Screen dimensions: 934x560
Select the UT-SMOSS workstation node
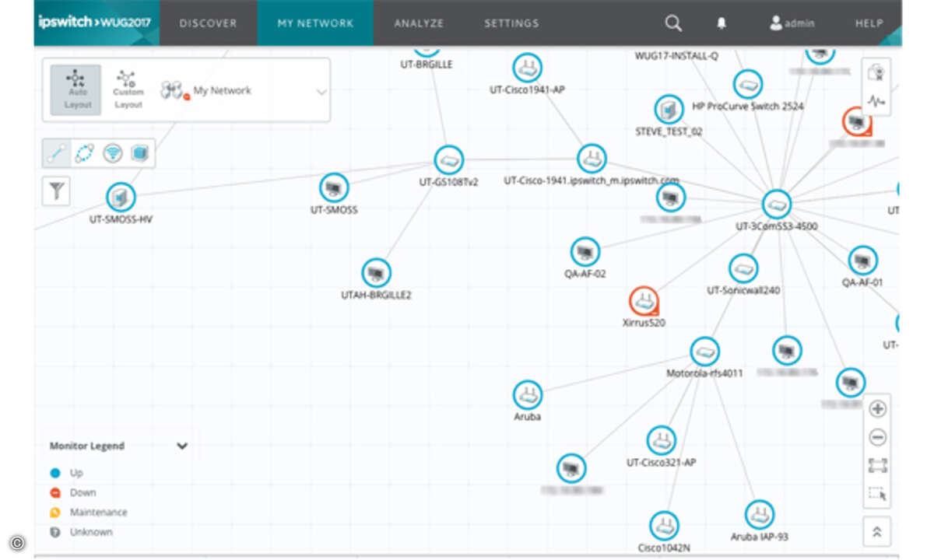334,187
